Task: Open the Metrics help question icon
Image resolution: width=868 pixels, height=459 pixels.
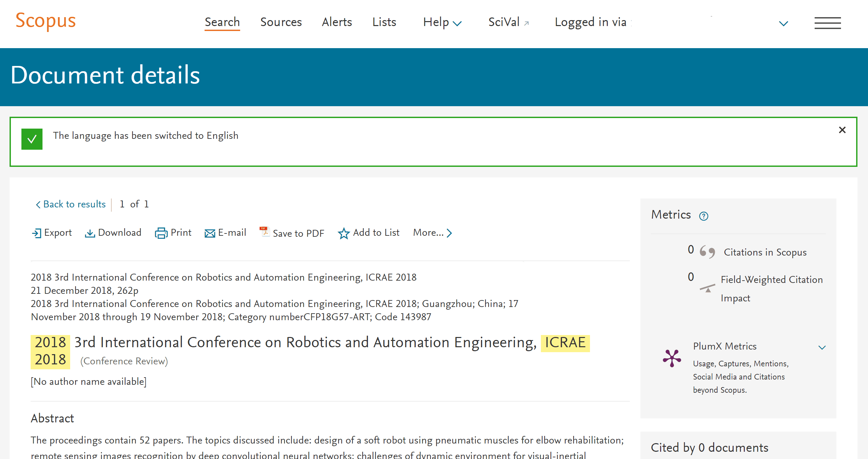Action: [x=704, y=216]
